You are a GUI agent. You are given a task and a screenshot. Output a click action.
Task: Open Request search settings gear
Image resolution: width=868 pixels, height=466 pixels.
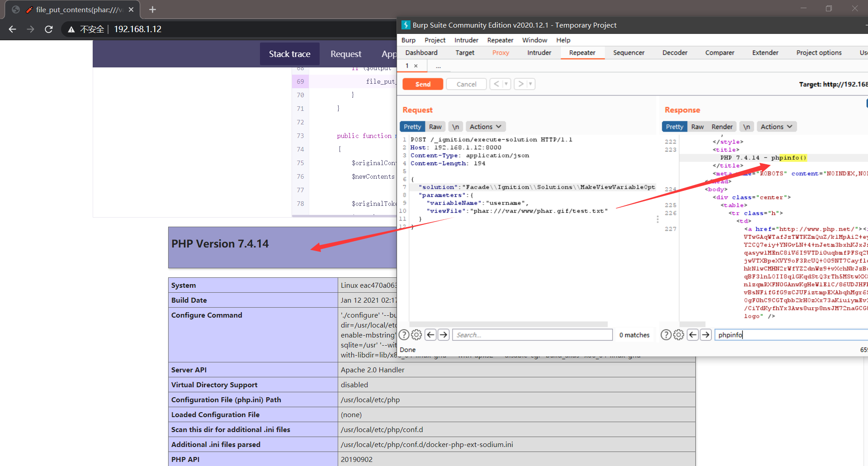point(416,335)
